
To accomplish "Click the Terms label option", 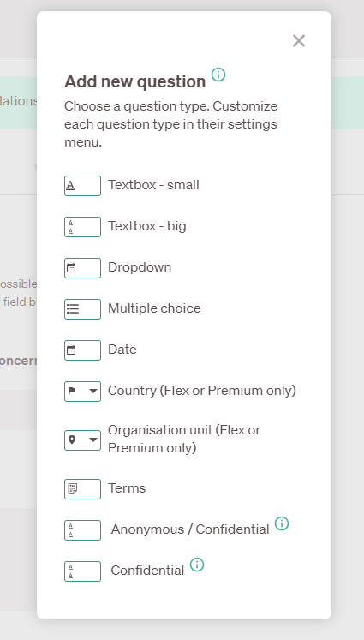I will point(127,488).
